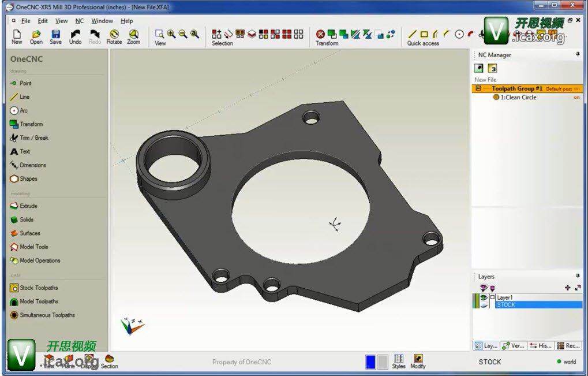588x376 pixels.
Task: Click the stacked layers selection icon
Action: click(252, 34)
